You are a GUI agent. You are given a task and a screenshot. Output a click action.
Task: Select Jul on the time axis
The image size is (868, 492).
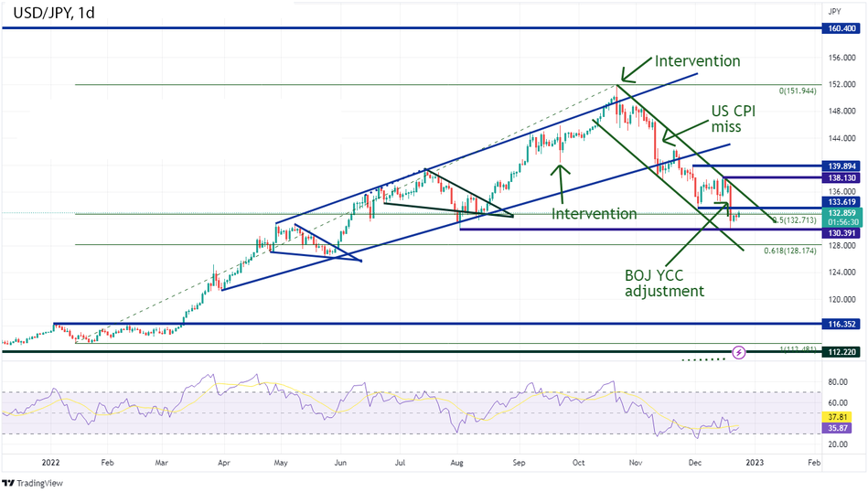(x=400, y=463)
